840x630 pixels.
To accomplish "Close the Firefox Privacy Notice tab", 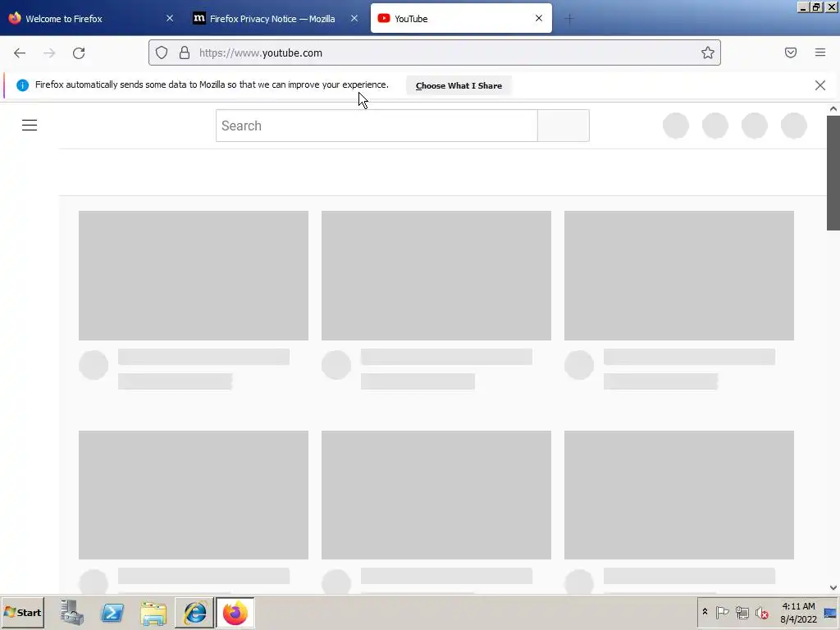I will [354, 18].
